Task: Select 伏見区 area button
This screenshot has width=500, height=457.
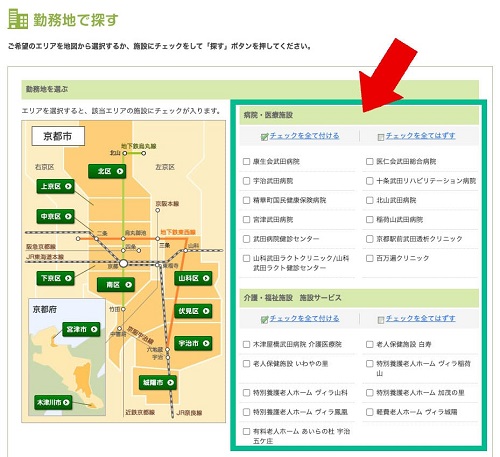Action: click(193, 311)
